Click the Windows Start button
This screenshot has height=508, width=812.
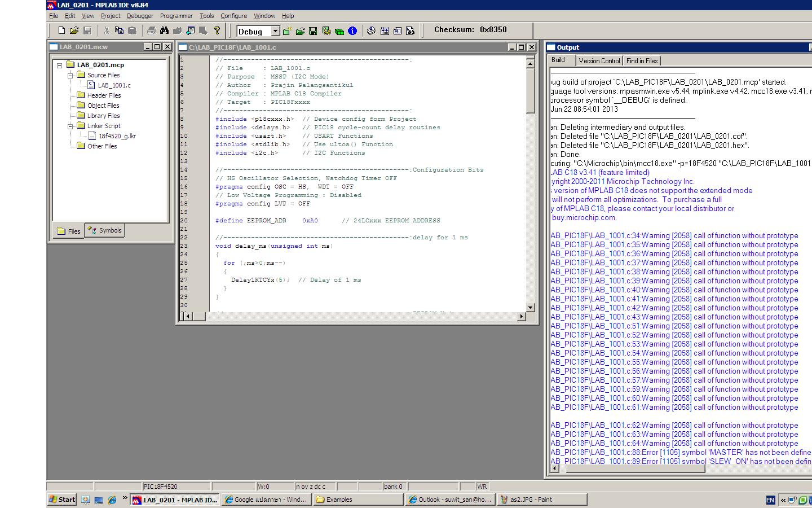[x=62, y=500]
